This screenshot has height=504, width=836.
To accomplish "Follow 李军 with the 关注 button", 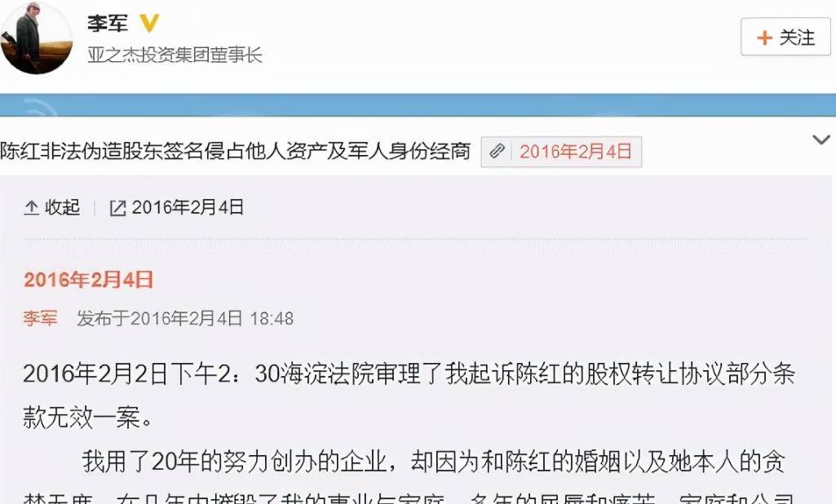I will (x=785, y=37).
